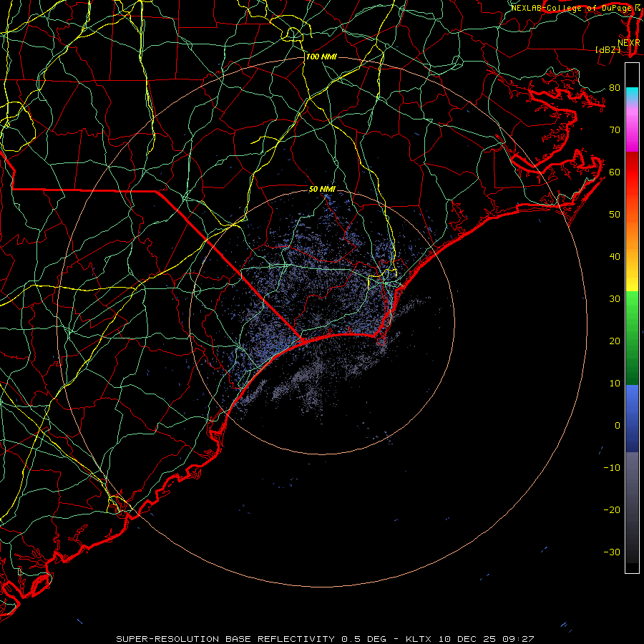Click the 30 value on the dBZ scale
The width and height of the screenshot is (644, 644).
tap(615, 299)
